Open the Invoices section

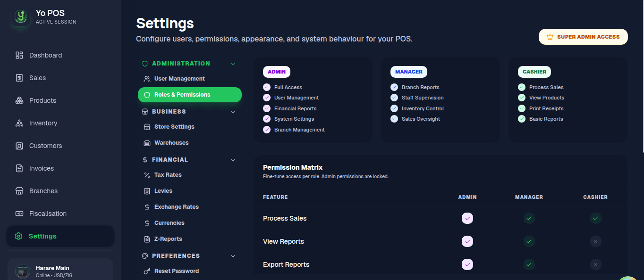pyautogui.click(x=60, y=168)
